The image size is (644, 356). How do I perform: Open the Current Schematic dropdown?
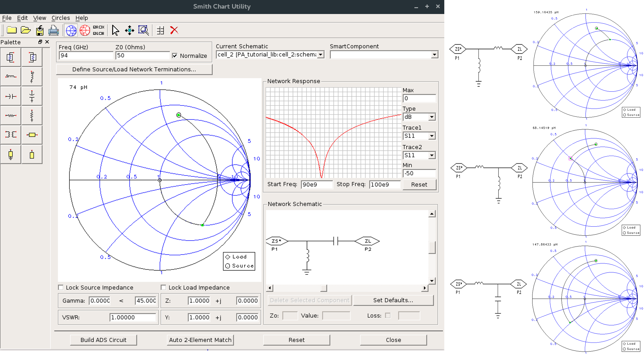pyautogui.click(x=321, y=55)
